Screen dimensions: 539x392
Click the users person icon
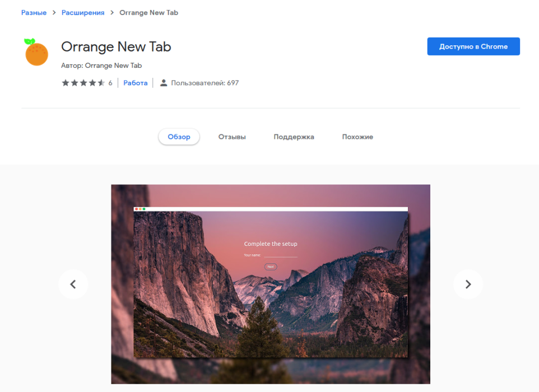(164, 83)
